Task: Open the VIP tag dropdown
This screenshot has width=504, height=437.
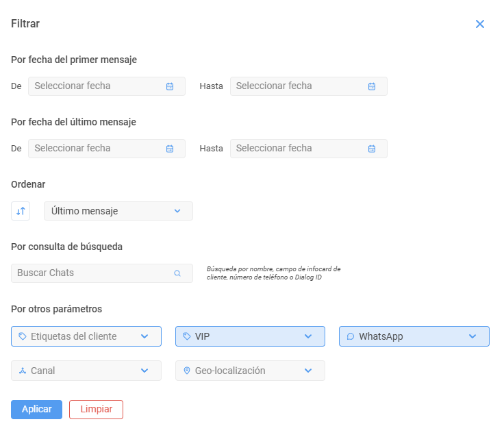Action: [250, 336]
